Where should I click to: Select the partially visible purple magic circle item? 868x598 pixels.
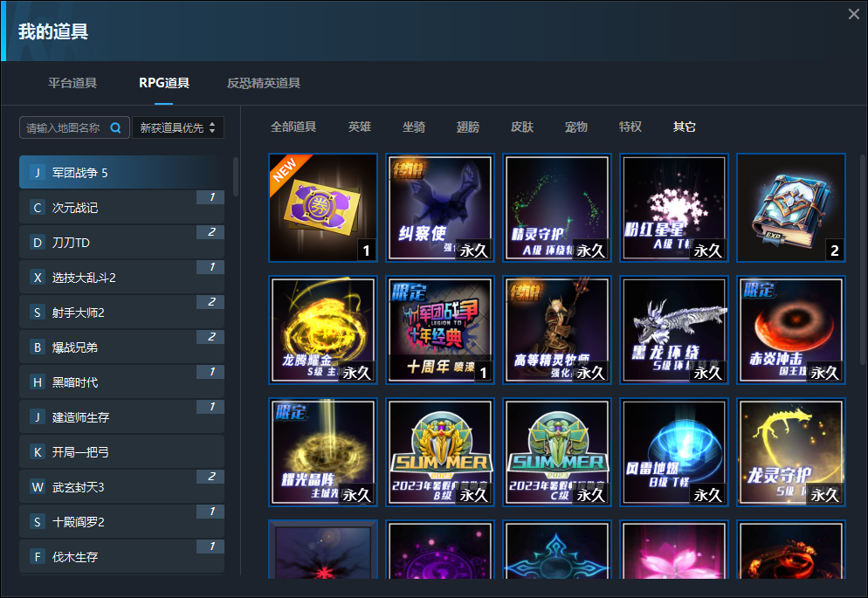click(x=440, y=549)
